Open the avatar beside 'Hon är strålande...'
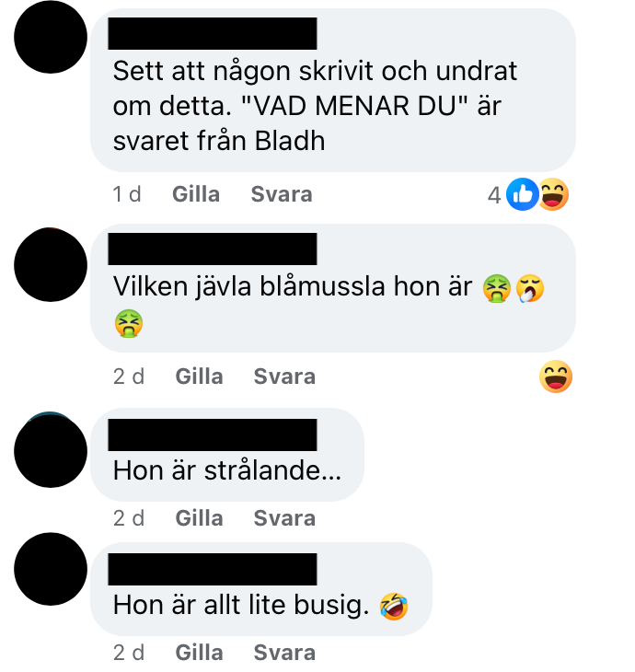The height and width of the screenshot is (672, 635). [x=51, y=450]
